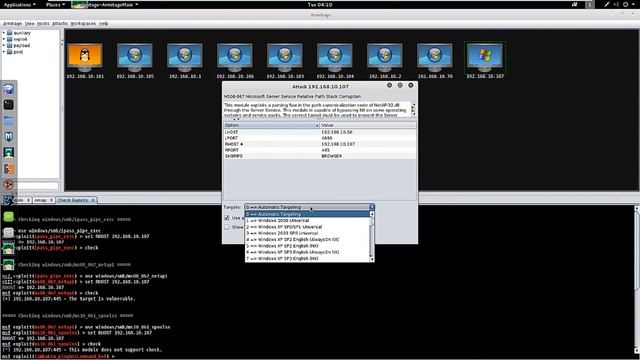Edit the LHOST value 192.168.10.50
640x360 pixels.
pyautogui.click(x=368, y=132)
